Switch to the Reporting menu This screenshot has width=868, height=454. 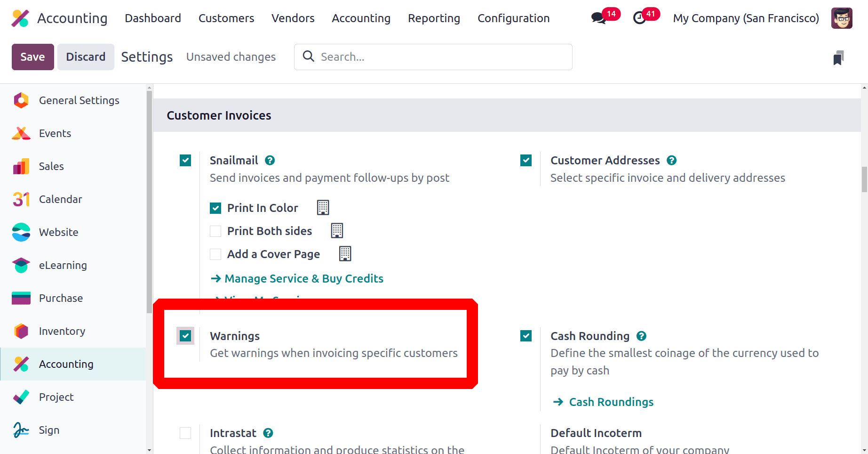434,18
